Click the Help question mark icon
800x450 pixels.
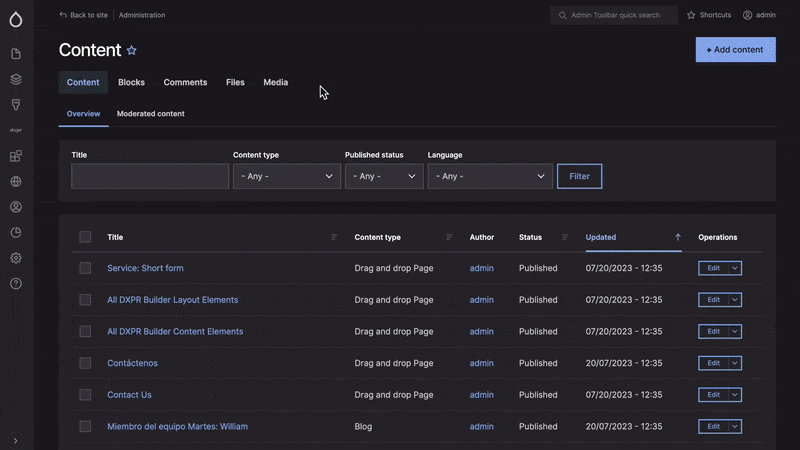click(15, 283)
